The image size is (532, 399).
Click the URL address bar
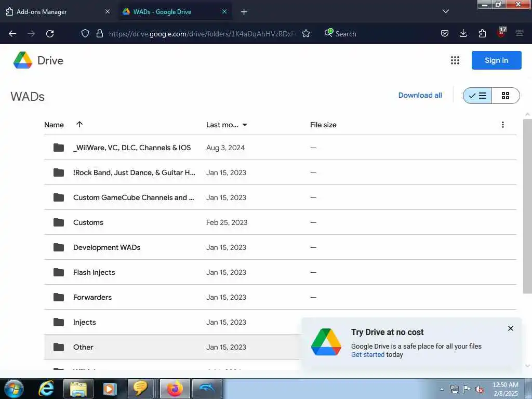[x=202, y=34]
